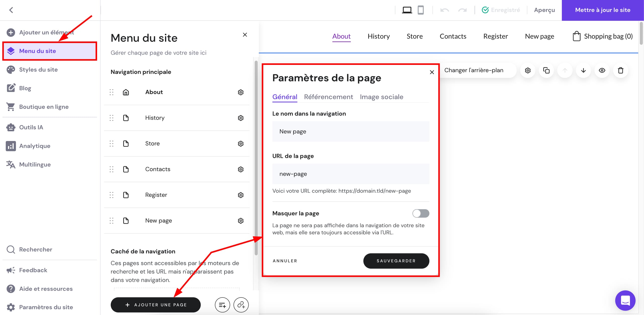Go back with the left chevron

tap(11, 10)
